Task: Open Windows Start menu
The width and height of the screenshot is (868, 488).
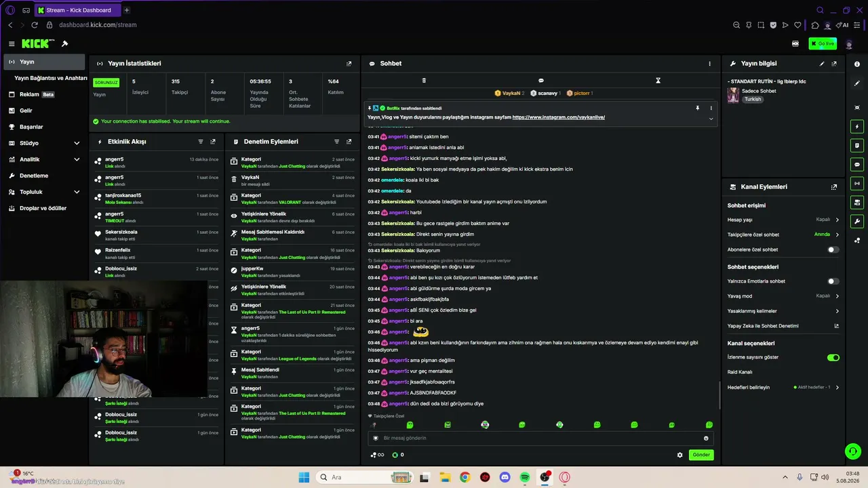Action: (x=303, y=477)
